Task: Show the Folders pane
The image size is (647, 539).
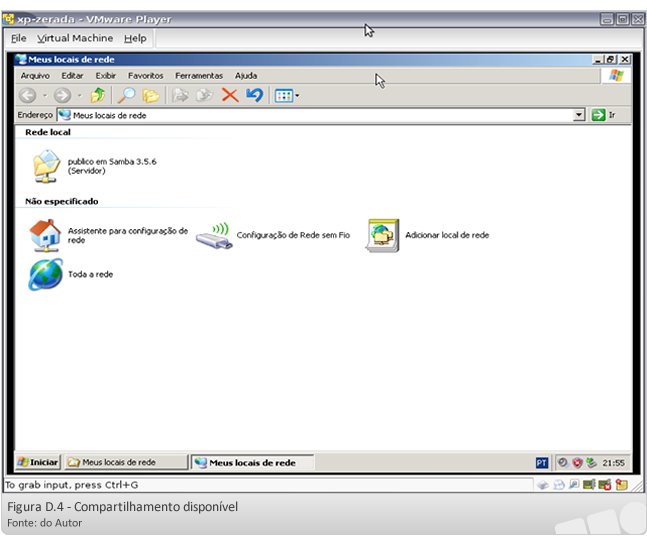Action: click(x=151, y=96)
